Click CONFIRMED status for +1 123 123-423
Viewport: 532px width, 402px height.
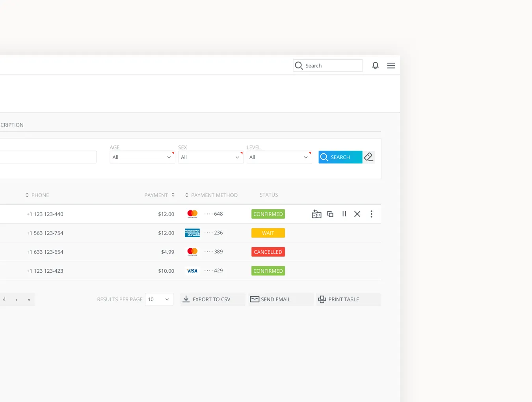coord(268,271)
